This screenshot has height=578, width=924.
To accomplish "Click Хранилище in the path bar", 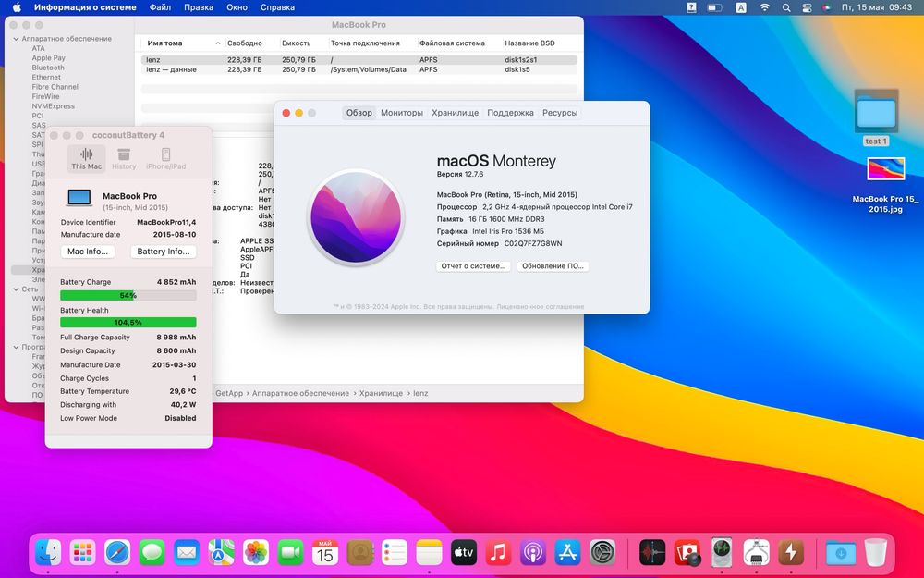I will click(381, 393).
